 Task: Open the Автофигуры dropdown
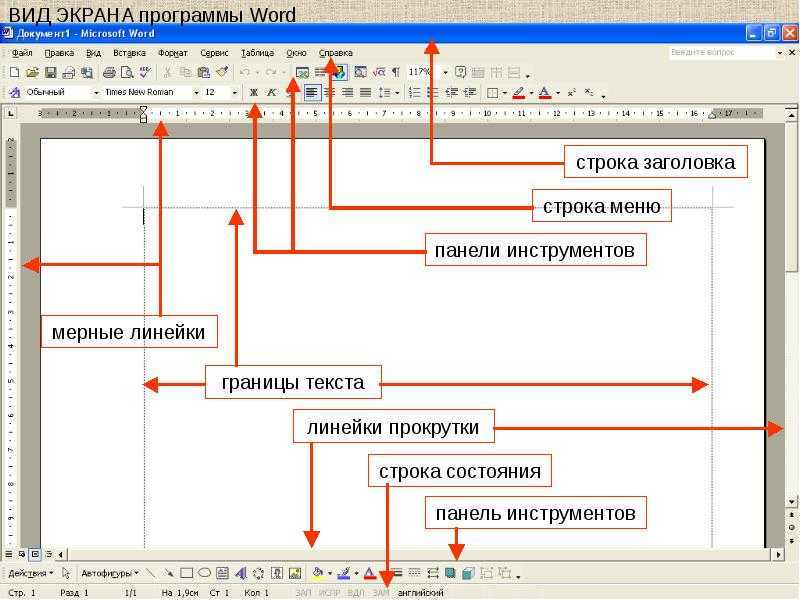[x=110, y=573]
